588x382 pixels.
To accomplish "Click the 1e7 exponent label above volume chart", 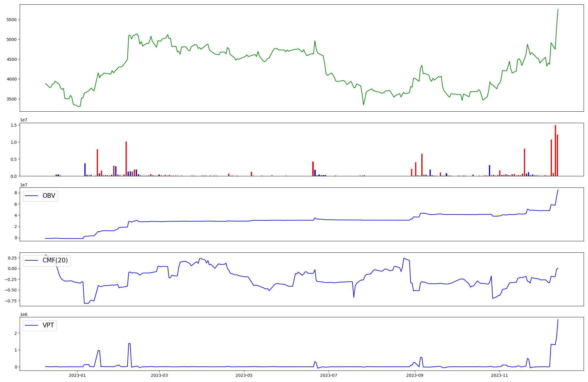I will coord(24,120).
